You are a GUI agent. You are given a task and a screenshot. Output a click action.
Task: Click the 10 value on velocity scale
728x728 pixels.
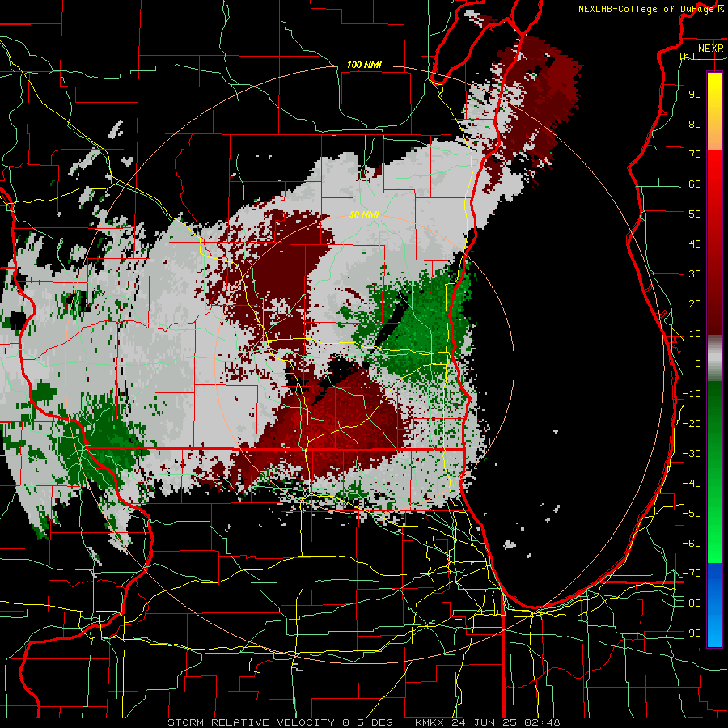coord(695,334)
